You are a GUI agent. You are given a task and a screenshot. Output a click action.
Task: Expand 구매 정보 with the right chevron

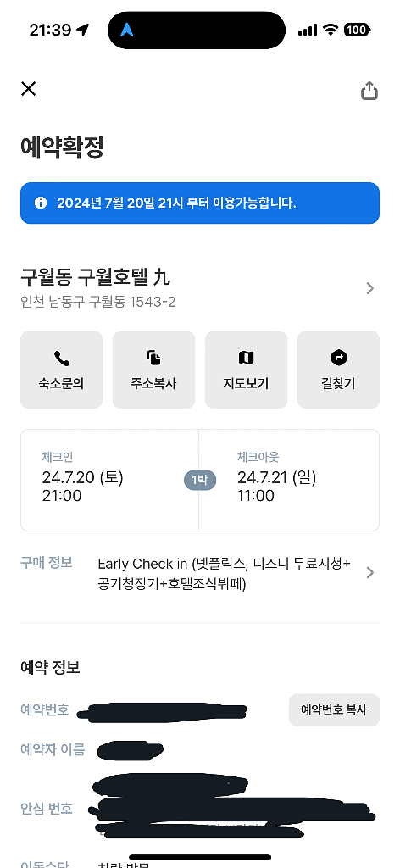pyautogui.click(x=370, y=572)
